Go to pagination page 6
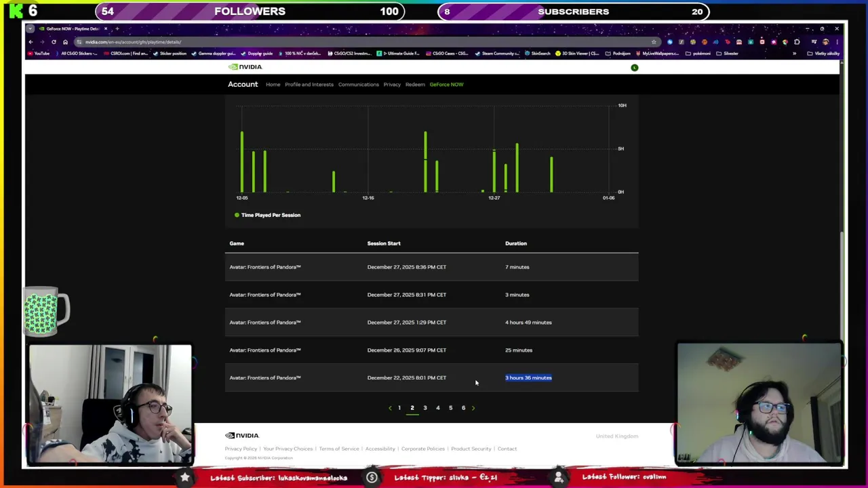This screenshot has width=868, height=488. 463,408
